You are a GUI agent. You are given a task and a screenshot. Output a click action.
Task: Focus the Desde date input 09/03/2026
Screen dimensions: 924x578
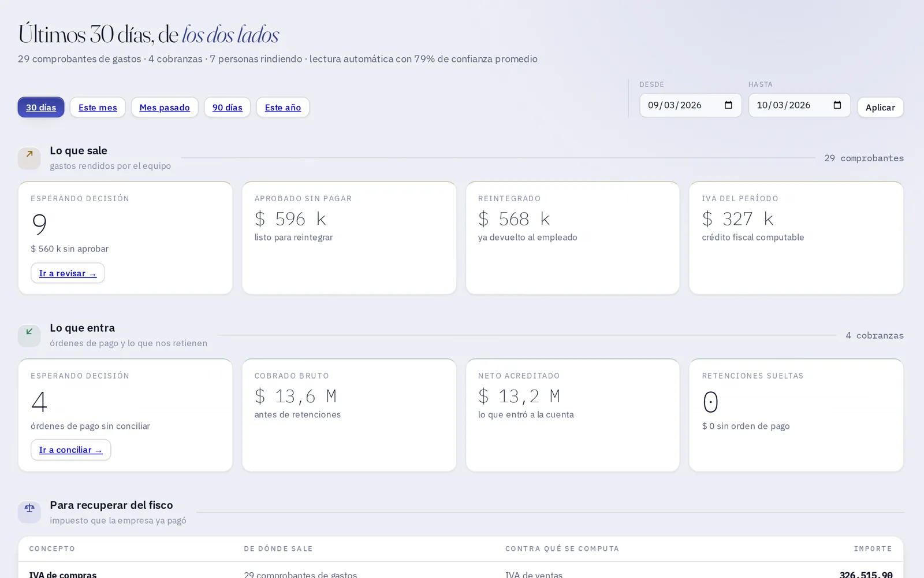[690, 105]
